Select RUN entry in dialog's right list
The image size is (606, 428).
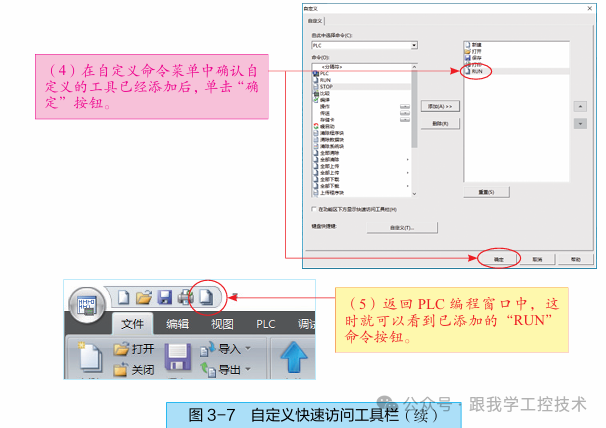click(516, 71)
